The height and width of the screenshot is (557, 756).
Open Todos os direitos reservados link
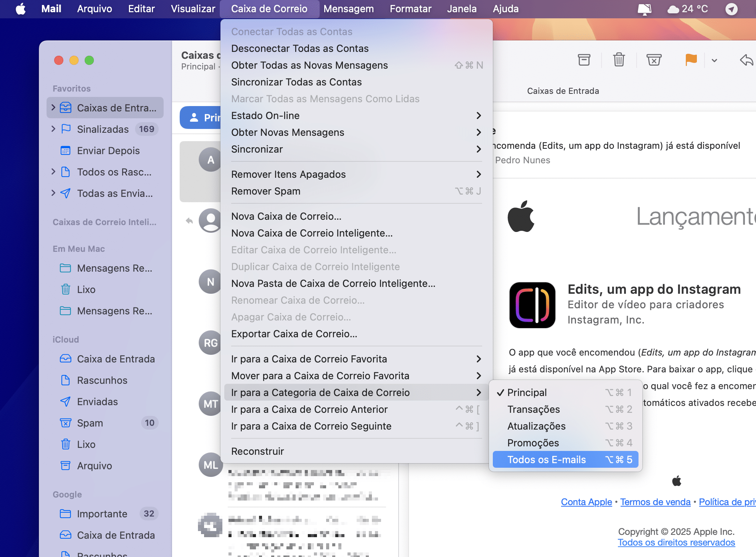[x=676, y=543]
